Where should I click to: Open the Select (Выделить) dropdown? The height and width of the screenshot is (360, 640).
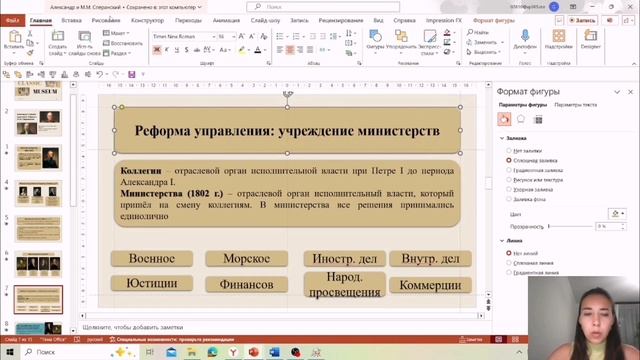484,52
